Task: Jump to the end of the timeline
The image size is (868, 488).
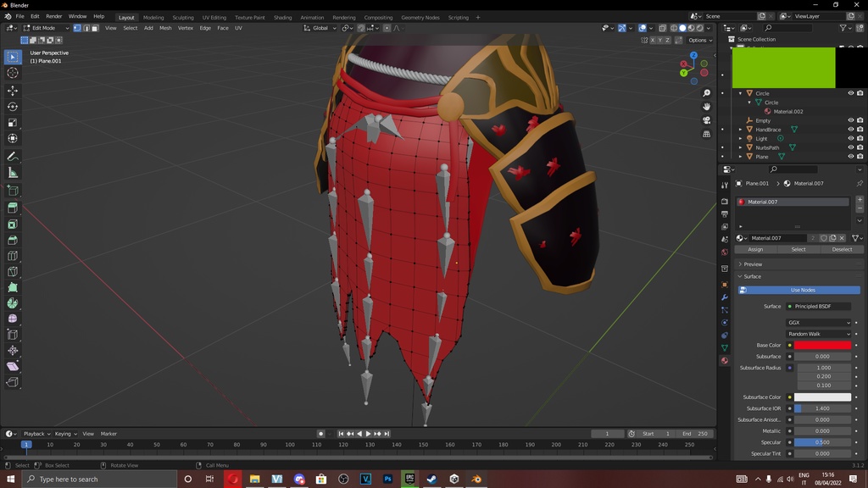Action: 387,433
